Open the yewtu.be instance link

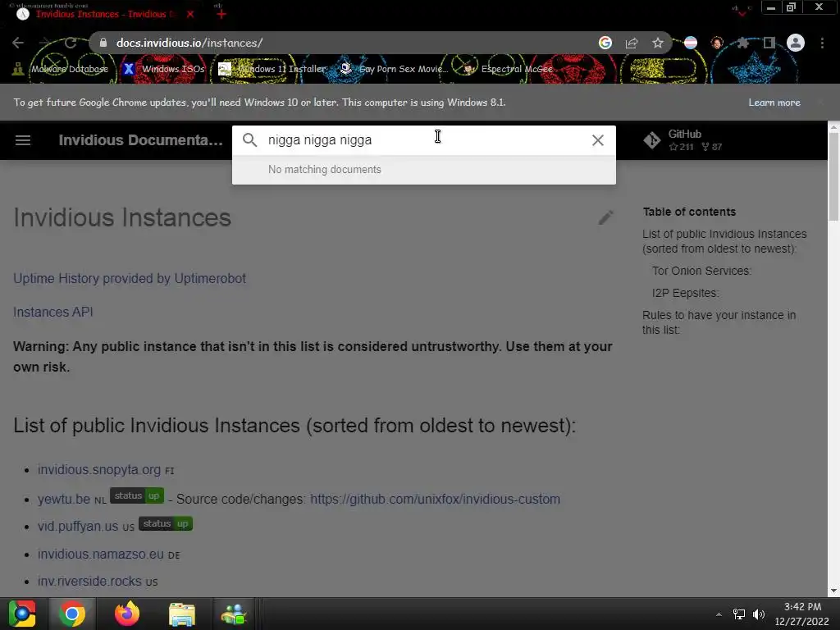tap(64, 500)
